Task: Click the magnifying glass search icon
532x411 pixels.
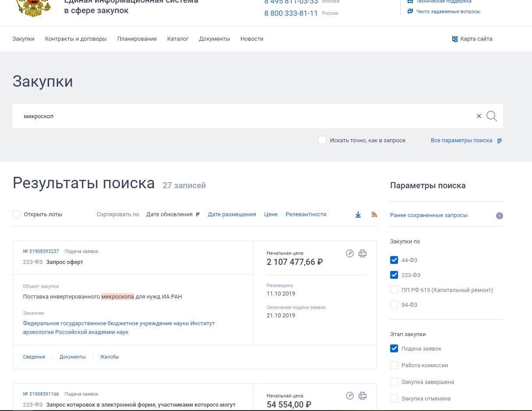Action: [492, 116]
